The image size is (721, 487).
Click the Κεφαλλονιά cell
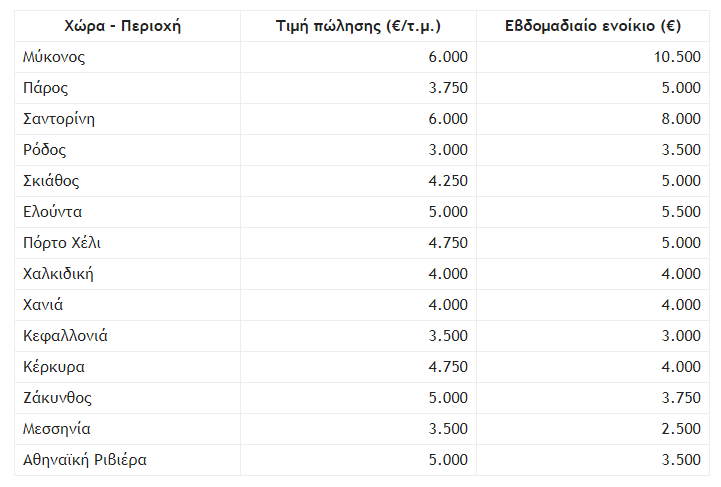click(x=65, y=336)
